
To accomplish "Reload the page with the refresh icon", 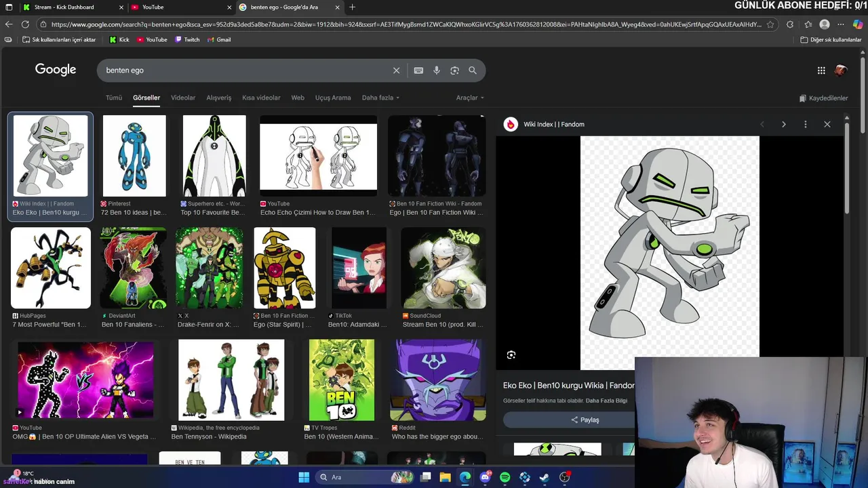I will [25, 24].
